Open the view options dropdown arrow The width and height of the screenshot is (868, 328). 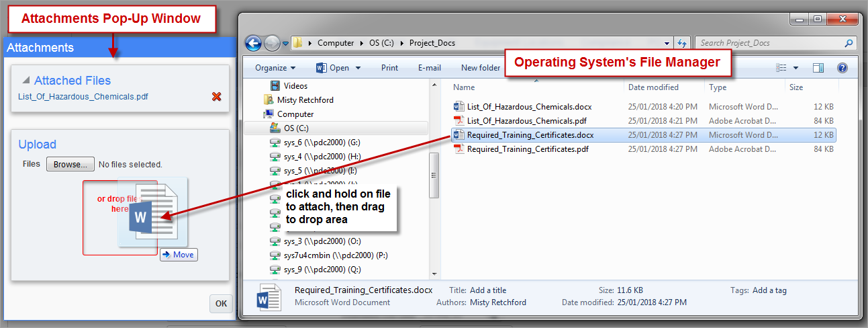tap(796, 68)
